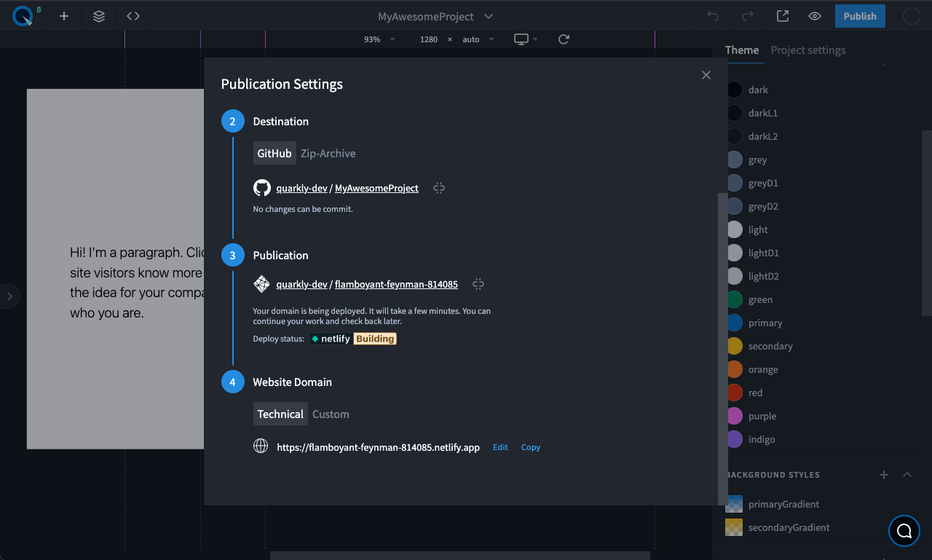Collapse the Background Styles section

907,475
